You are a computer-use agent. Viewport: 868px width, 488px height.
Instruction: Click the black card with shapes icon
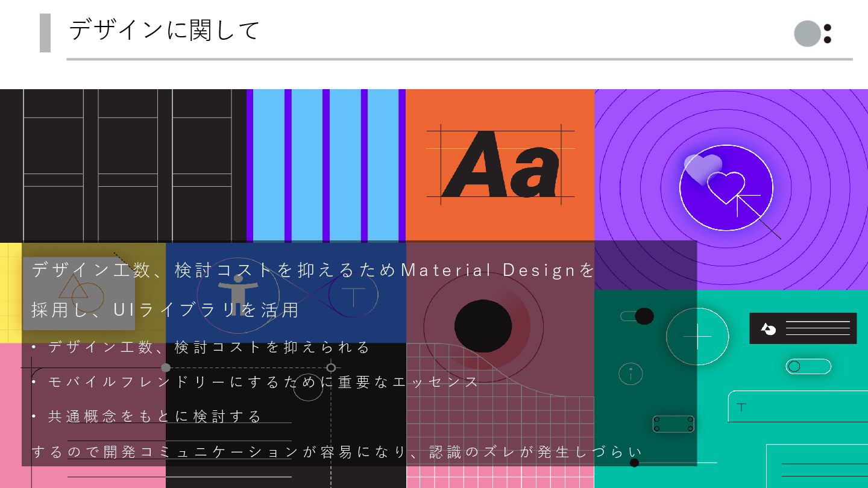coord(803,328)
